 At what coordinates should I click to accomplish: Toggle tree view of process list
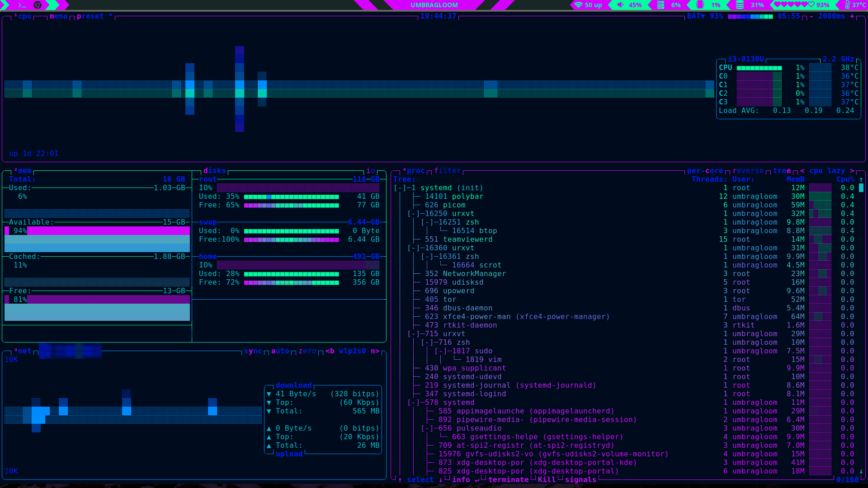(782, 171)
